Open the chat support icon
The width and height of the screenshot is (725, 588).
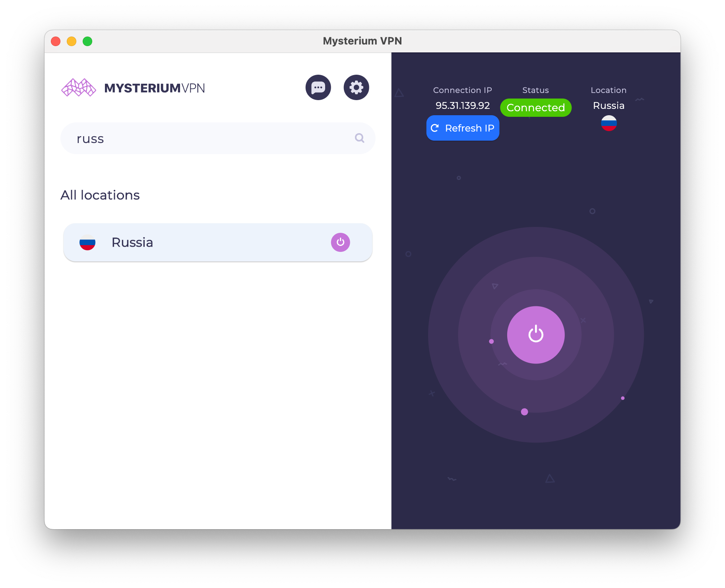[318, 87]
